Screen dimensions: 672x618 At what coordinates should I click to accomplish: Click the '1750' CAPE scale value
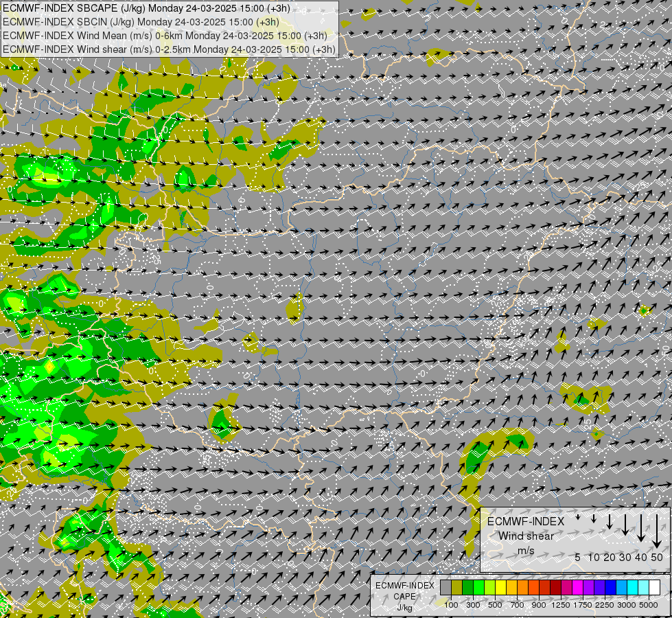coord(583,605)
